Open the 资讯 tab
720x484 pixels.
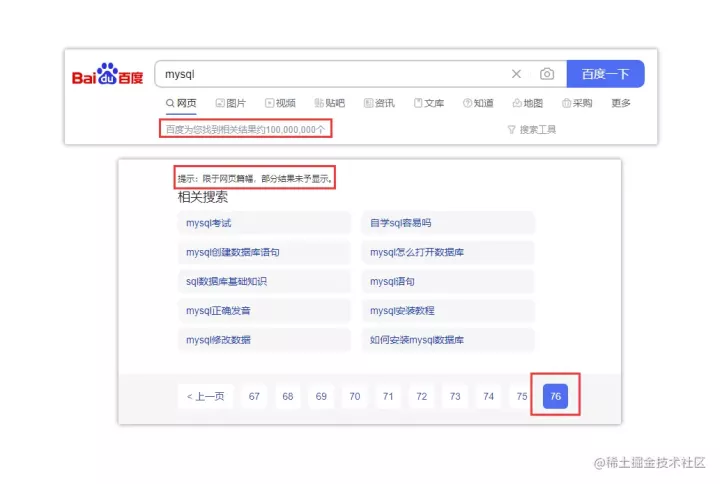(379, 103)
